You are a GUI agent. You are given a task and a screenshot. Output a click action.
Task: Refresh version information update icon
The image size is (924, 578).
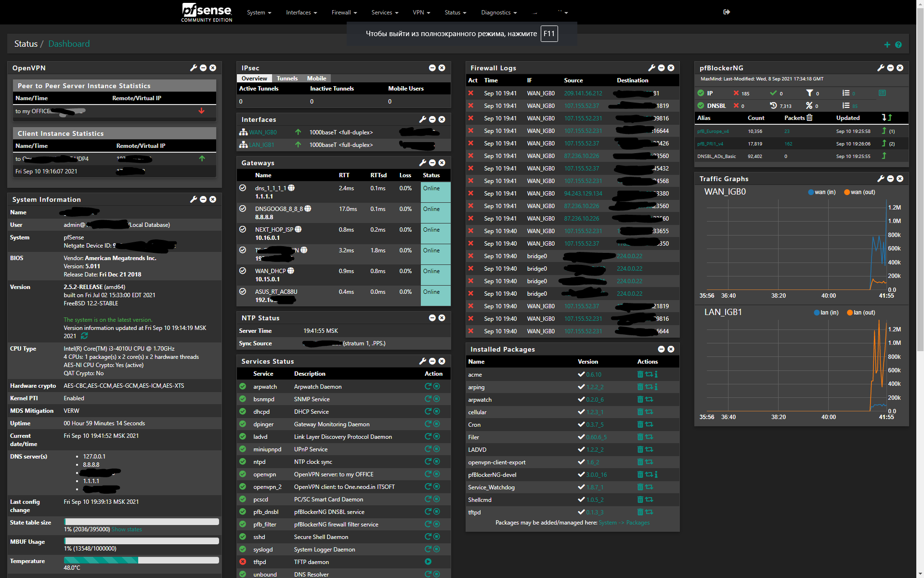pos(84,336)
